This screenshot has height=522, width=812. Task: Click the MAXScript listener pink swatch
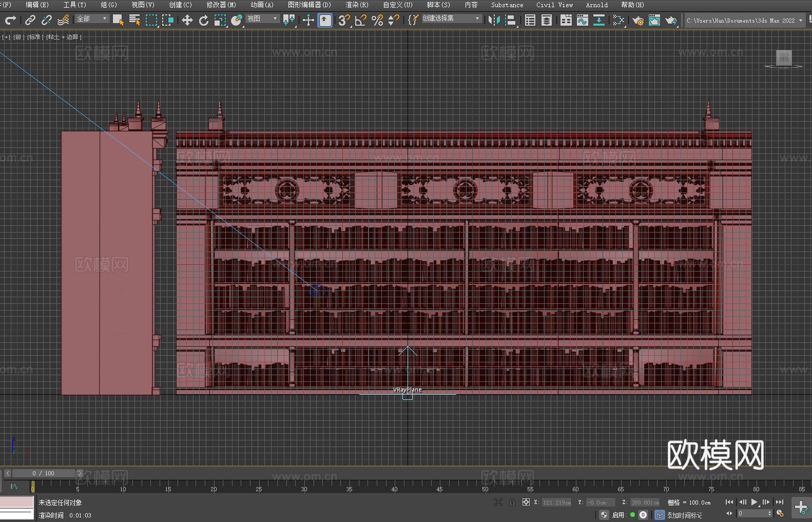[x=17, y=502]
